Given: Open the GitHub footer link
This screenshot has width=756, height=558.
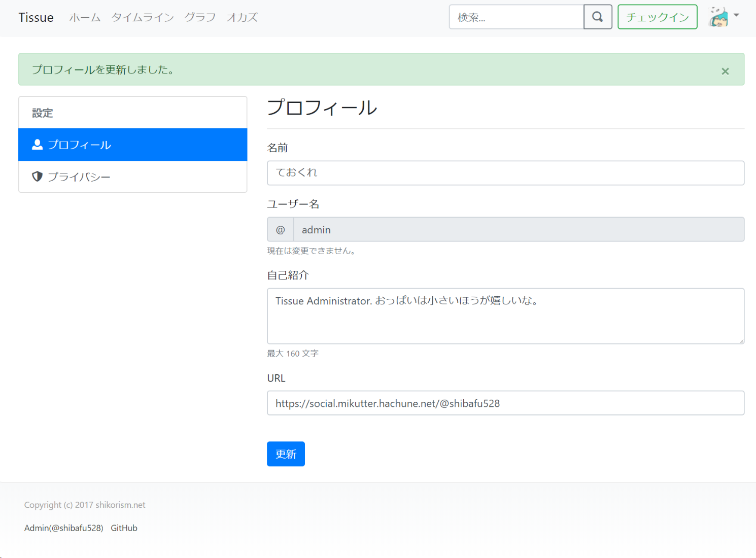Looking at the screenshot, I should [124, 528].
